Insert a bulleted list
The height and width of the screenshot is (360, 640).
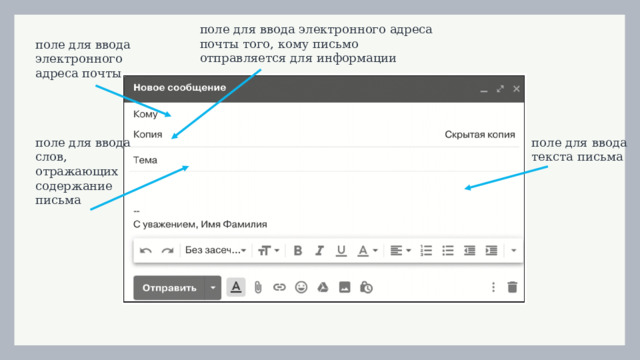[x=448, y=251]
